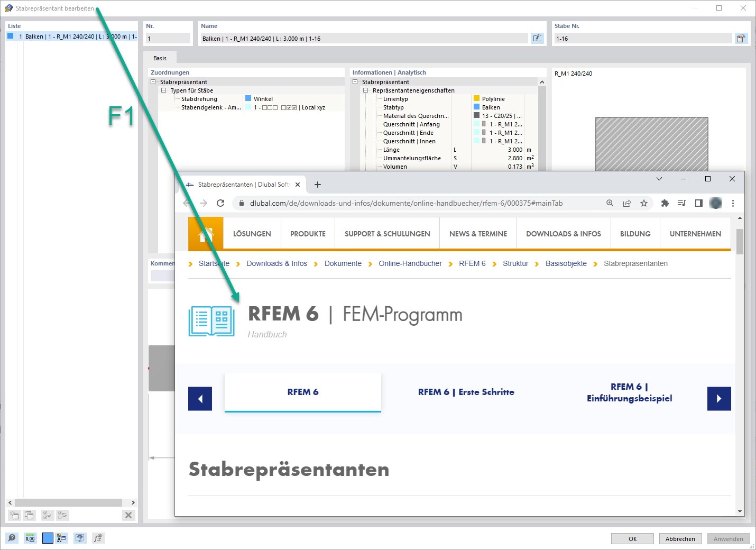Open the BILDUNG menu
756x550 pixels.
click(635, 234)
